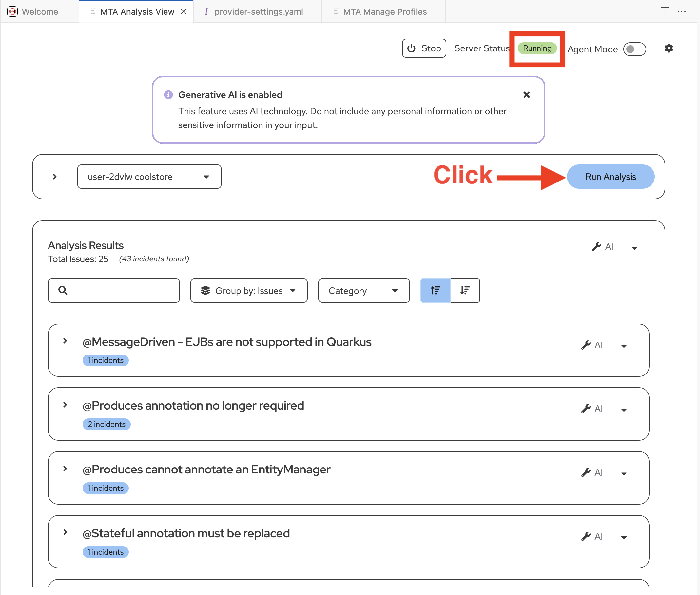Screen dimensions: 700x595
Task: Expand the profile section chevron beside coolstore
Action: pos(54,176)
